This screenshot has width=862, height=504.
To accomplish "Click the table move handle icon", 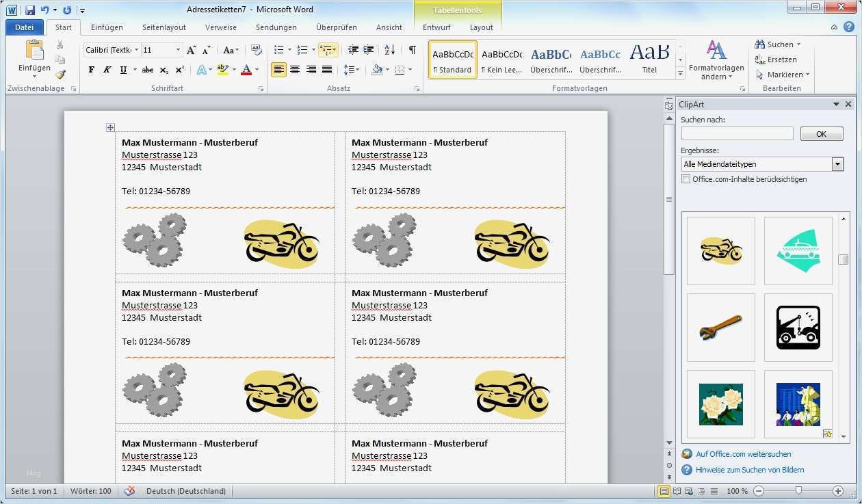I will 110,127.
